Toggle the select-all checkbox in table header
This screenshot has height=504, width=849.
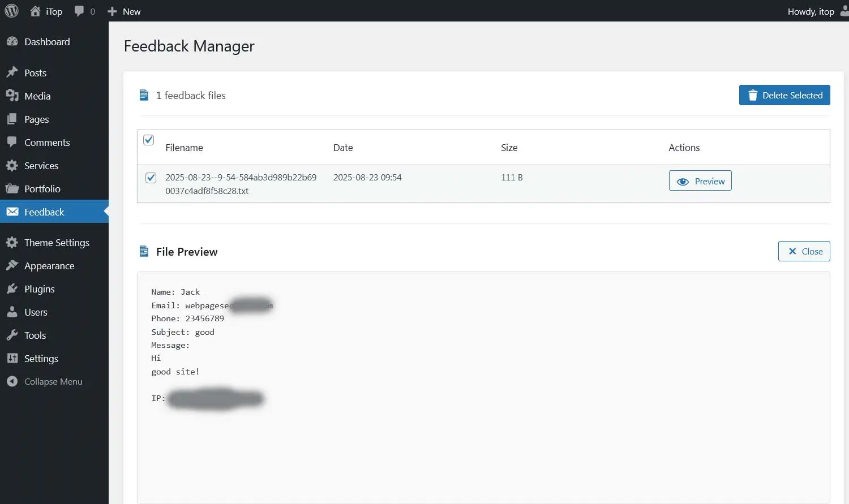tap(149, 140)
